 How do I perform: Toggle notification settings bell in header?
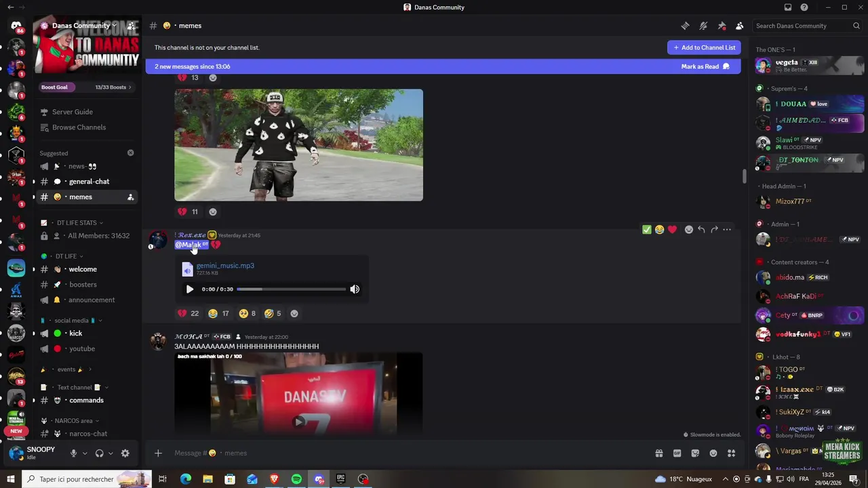pyautogui.click(x=703, y=26)
